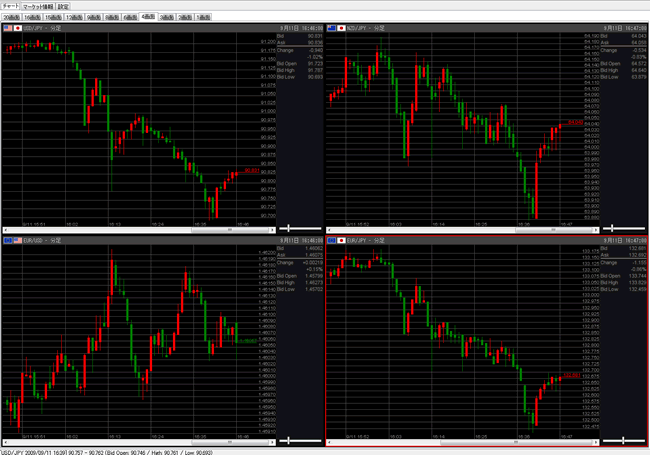The image size is (650, 455).
Task: Click the New Zealand flag in NZD/JPY header
Action: tap(332, 28)
